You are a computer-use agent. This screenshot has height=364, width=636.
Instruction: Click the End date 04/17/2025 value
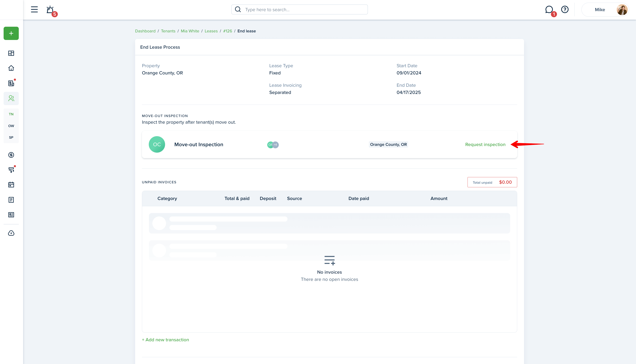[x=409, y=92]
